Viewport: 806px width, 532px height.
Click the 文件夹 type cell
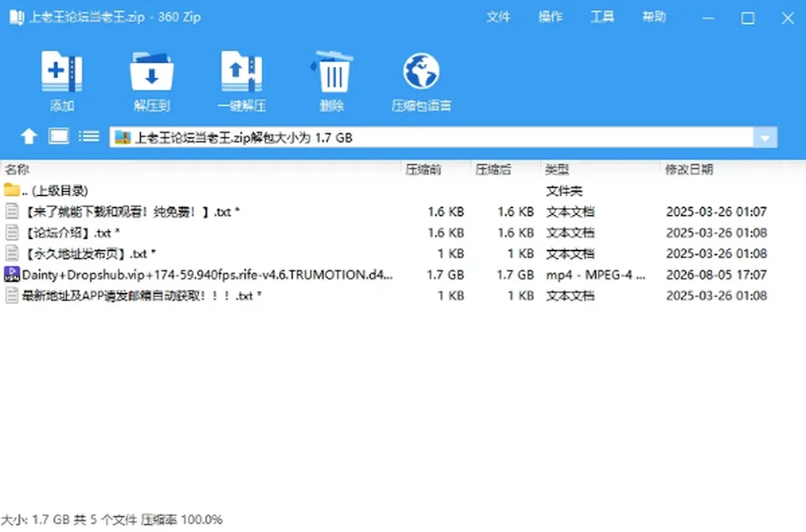[564, 191]
